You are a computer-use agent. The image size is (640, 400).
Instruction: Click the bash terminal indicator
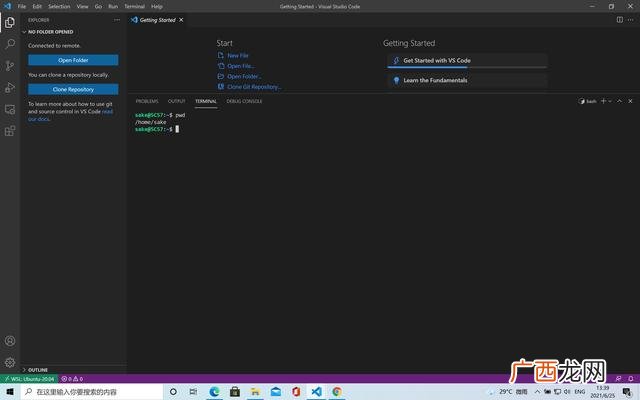pos(587,101)
